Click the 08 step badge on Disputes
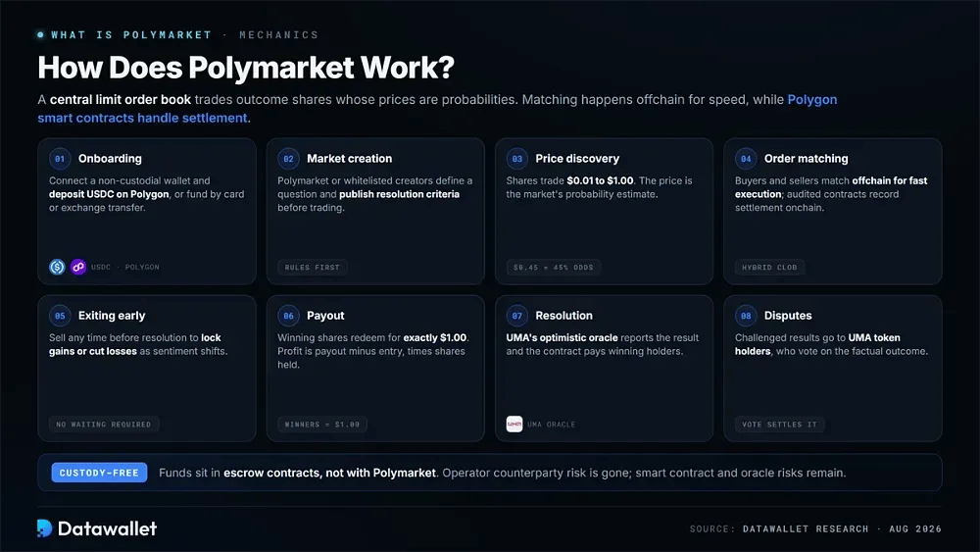 pos(746,316)
